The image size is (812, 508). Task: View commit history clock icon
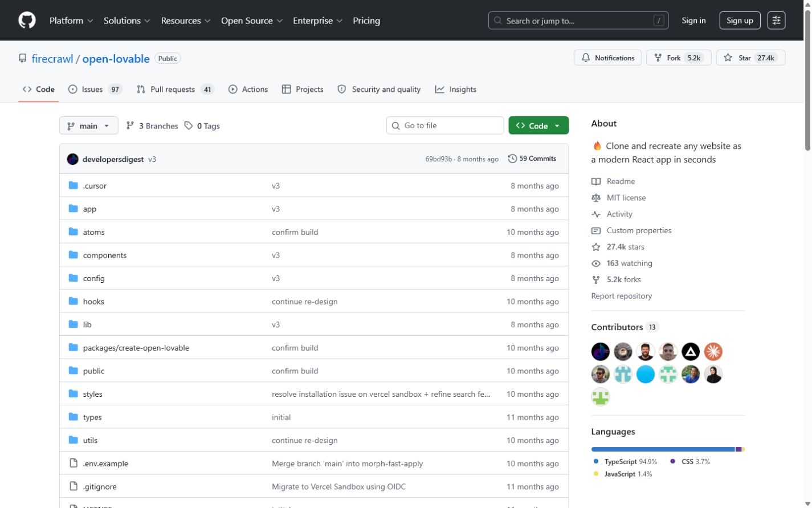point(512,159)
